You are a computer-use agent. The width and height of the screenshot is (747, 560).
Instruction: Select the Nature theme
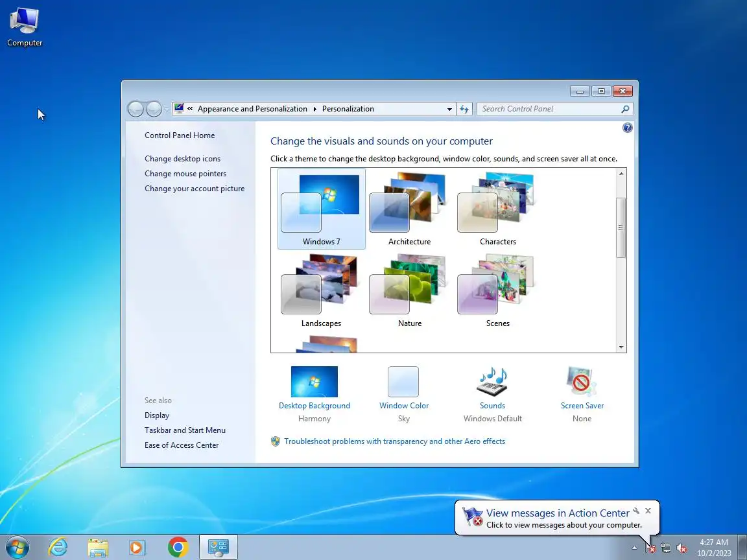coord(409,290)
